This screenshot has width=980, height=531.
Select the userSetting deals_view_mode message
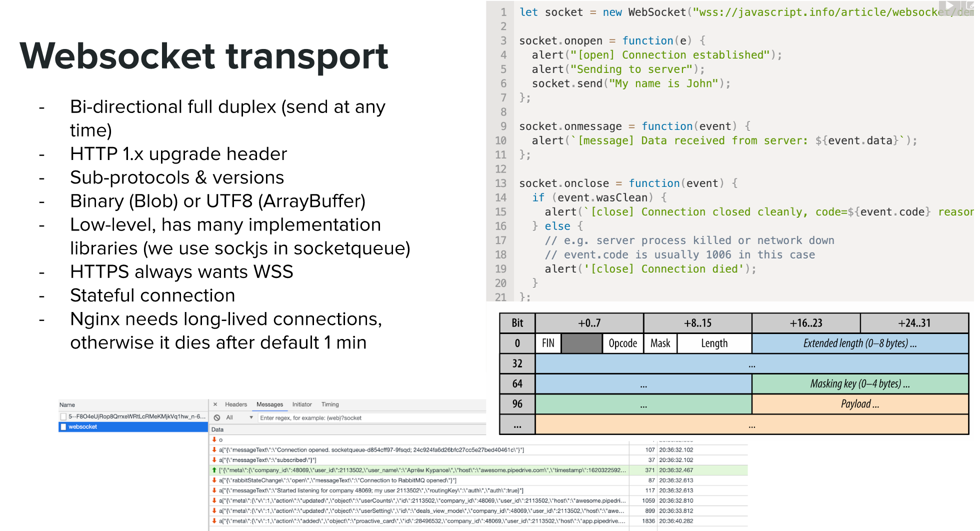point(419,511)
